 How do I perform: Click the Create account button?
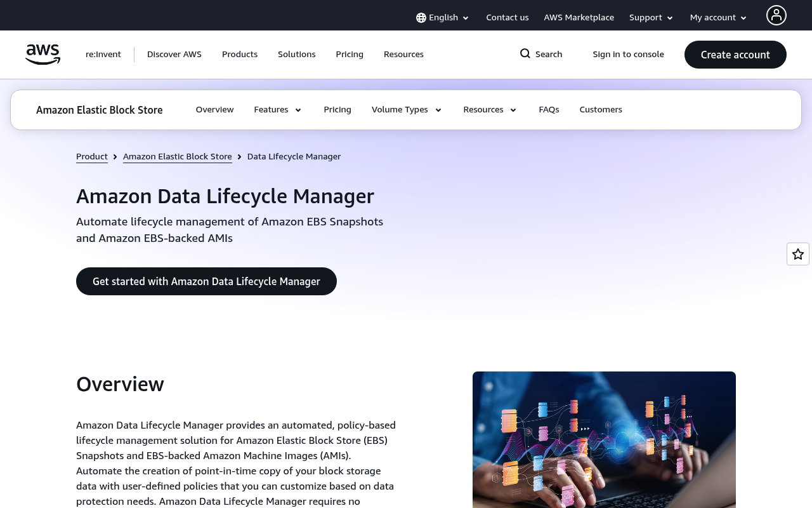point(735,55)
